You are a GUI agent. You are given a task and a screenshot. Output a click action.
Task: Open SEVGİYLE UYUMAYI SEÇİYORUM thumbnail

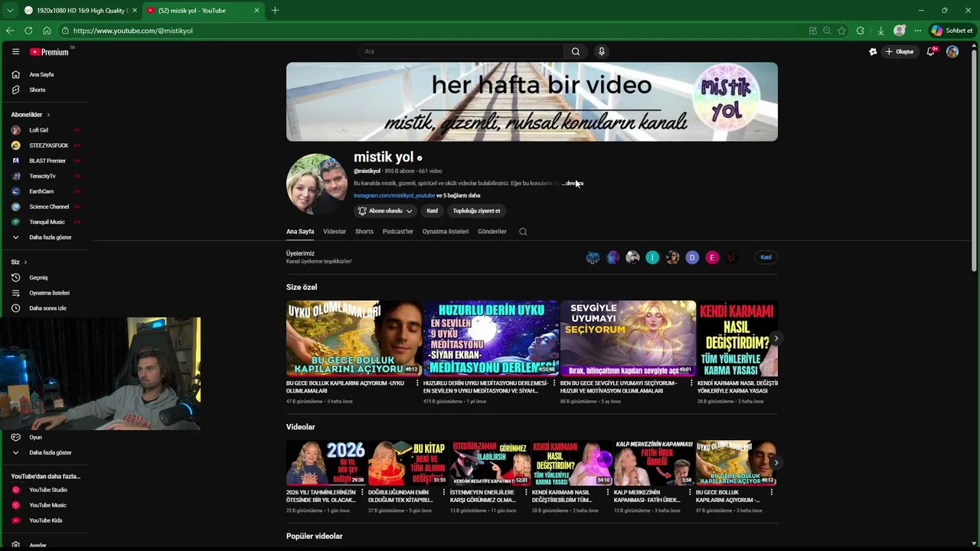[629, 338]
